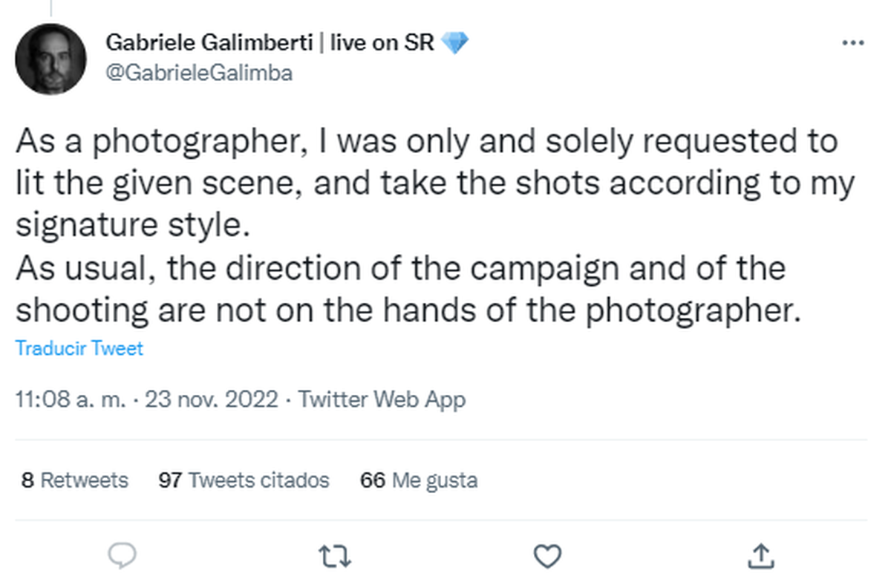
Task: View the 66 Me gusta list
Action: 419,480
